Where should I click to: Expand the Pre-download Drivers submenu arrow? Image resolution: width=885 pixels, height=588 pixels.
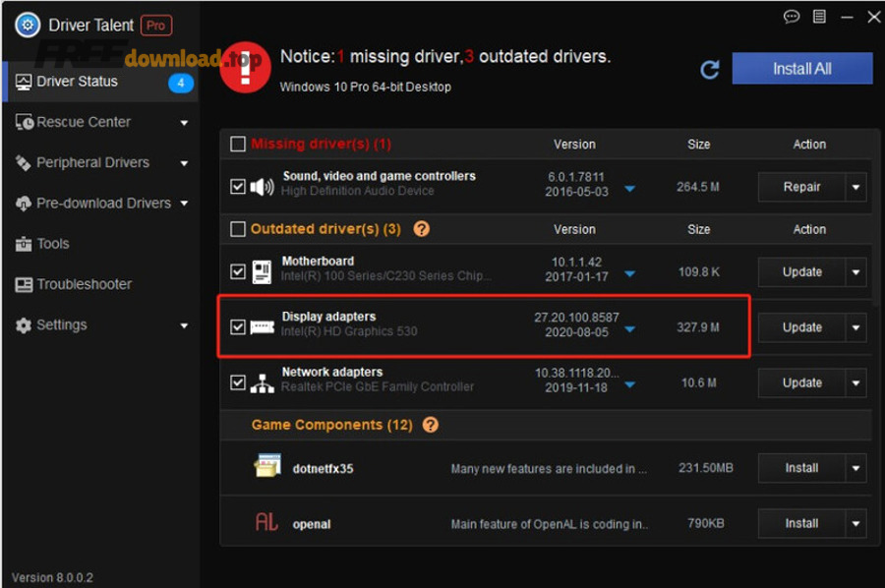pyautogui.click(x=184, y=204)
